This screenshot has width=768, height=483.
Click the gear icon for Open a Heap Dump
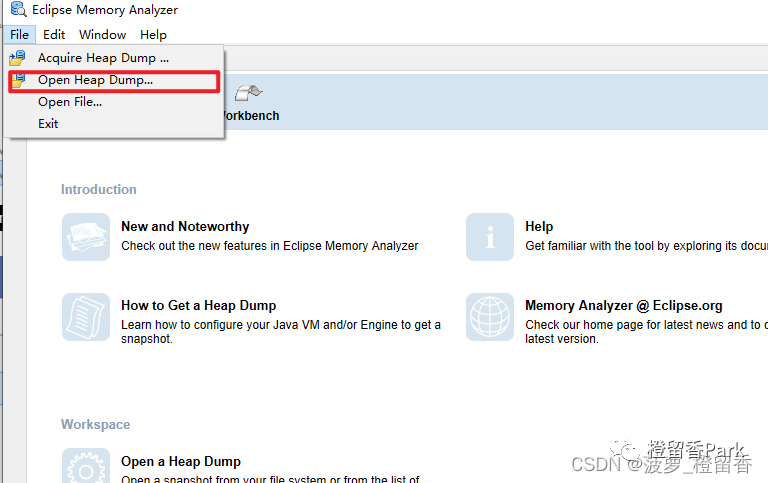click(x=86, y=465)
